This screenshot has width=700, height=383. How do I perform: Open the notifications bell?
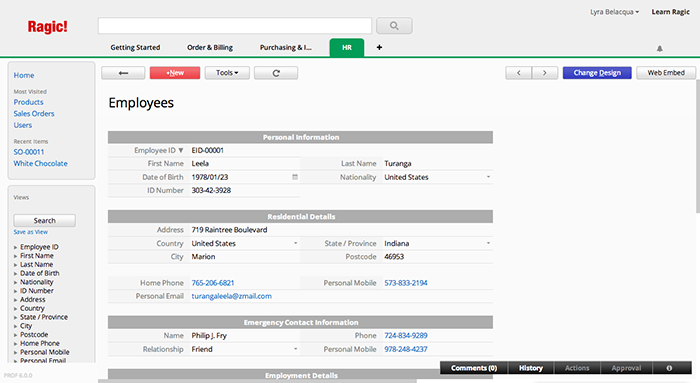pyautogui.click(x=659, y=48)
